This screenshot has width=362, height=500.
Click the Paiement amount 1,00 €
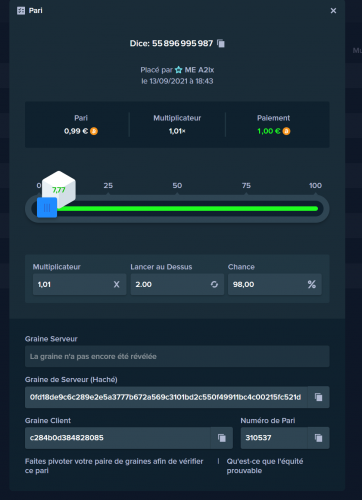tap(269, 131)
